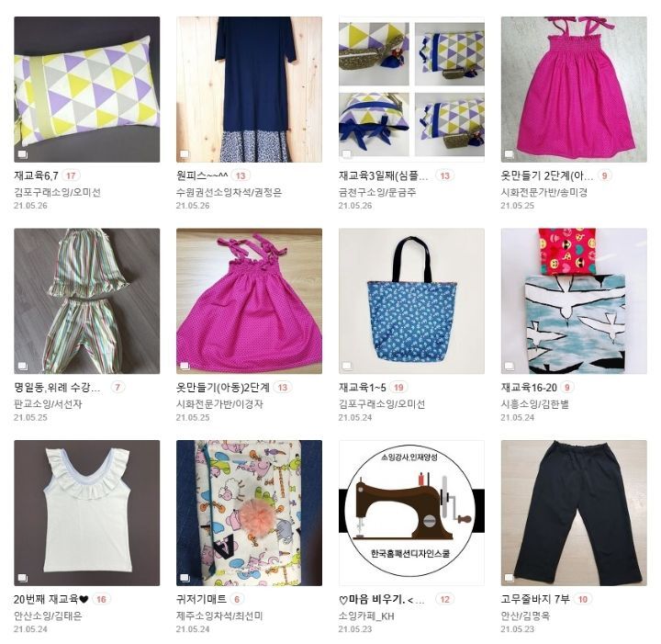Click the multi-image icon on the blue tote bag thumbnail
661x644 pixels.
(347, 366)
